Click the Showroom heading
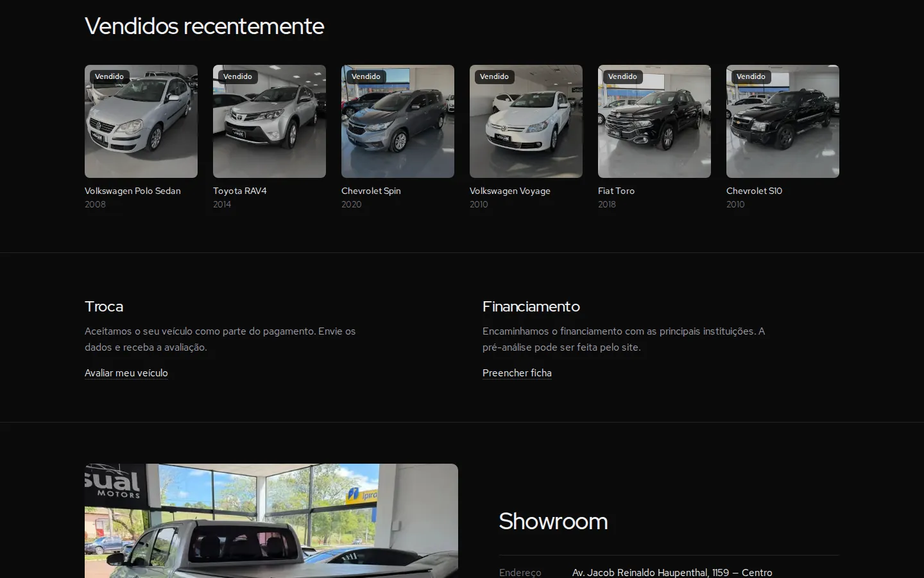Screen dimensions: 924x578 (x=553, y=521)
